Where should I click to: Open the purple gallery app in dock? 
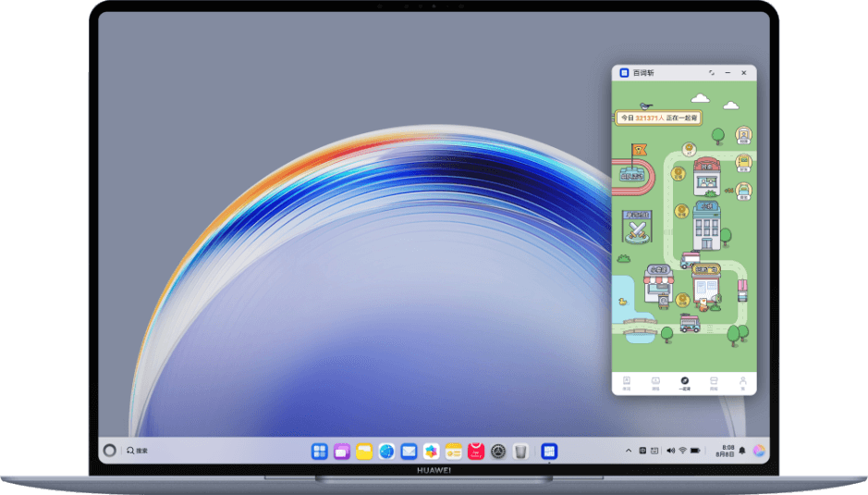tap(341, 452)
